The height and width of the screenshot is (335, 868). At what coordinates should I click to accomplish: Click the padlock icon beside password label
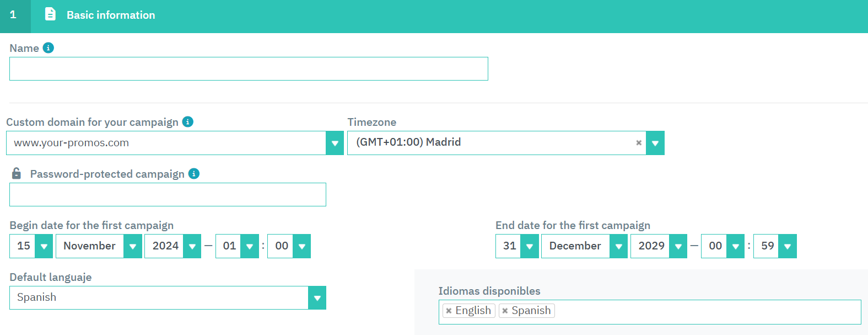point(17,174)
